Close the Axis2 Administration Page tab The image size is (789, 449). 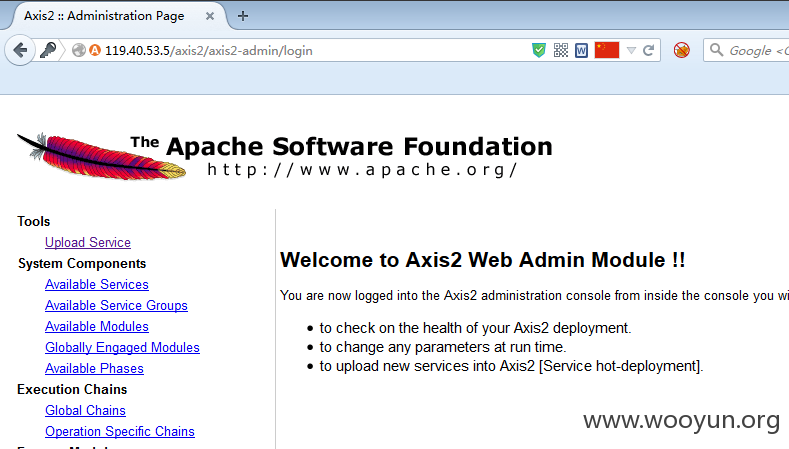(x=210, y=16)
